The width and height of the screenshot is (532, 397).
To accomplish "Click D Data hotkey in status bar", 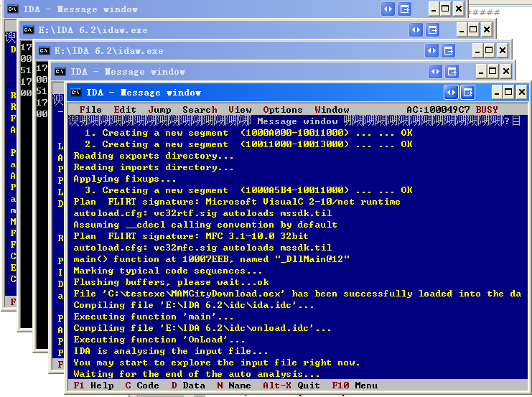I will tap(188, 386).
